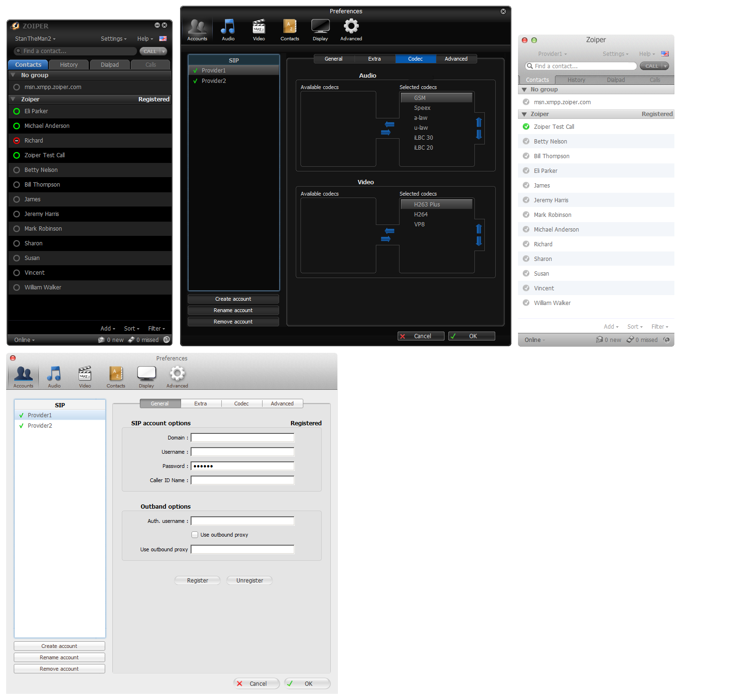
Task: Open CALL button dropdown arrow in light Zoiper
Action: point(665,66)
